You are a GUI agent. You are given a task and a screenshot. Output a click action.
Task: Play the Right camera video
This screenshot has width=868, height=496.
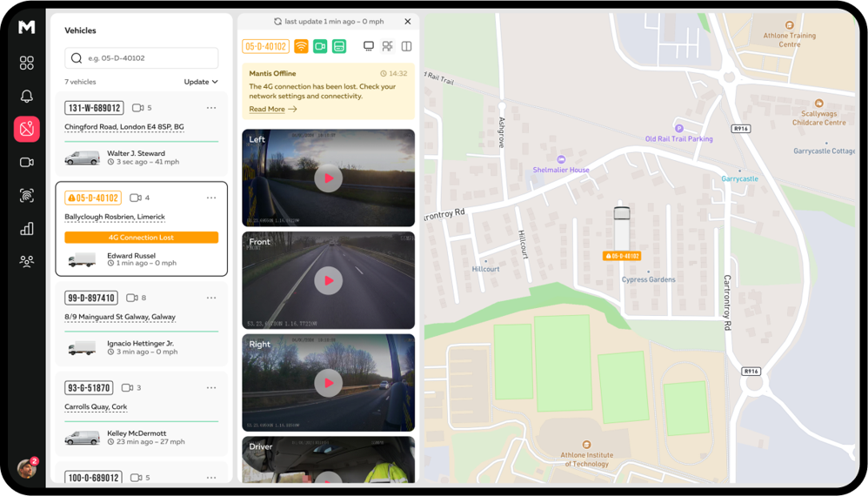pyautogui.click(x=328, y=383)
